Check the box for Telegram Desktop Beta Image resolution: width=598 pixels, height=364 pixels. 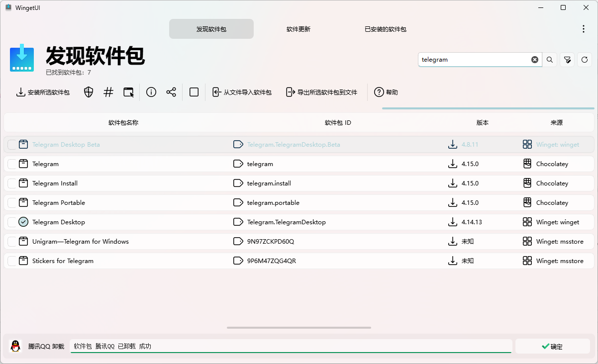pyautogui.click(x=12, y=145)
